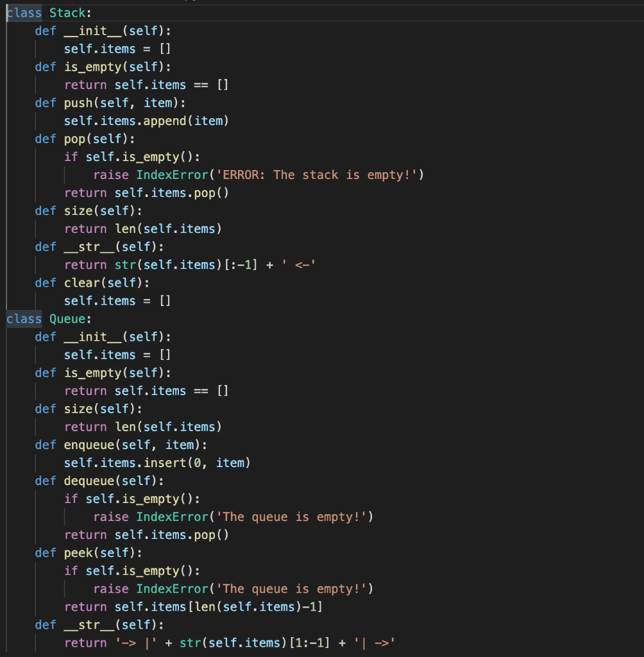
Task: Click the raise keyword inside peek method
Action: pyautogui.click(x=110, y=588)
